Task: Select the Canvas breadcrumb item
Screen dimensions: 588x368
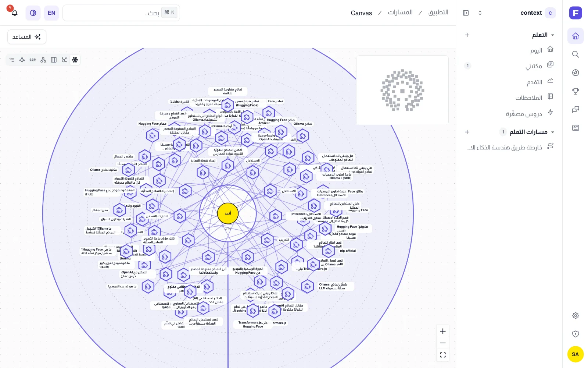Action: (x=361, y=13)
